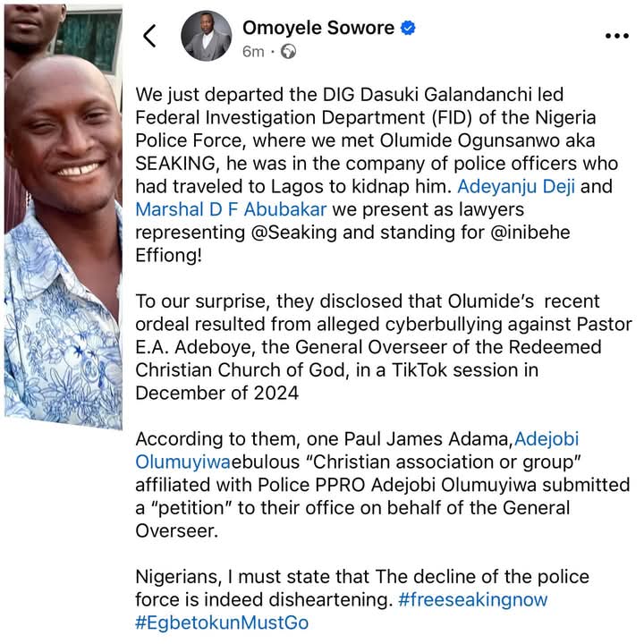
Task: Open the three-dot more options menu
Action: point(618,36)
